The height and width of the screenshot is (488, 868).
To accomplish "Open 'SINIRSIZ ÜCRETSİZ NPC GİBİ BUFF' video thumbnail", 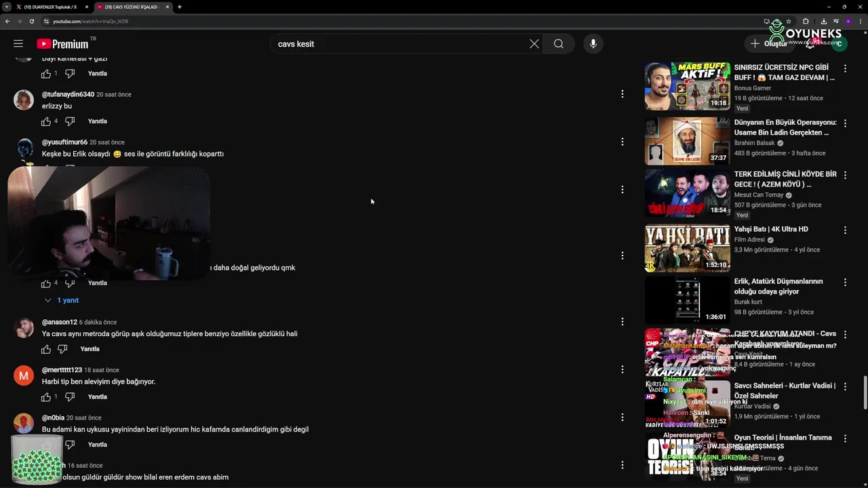I will (x=687, y=86).
